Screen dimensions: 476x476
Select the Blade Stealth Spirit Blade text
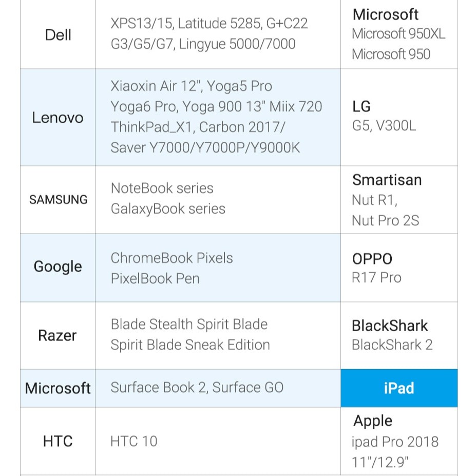click(x=189, y=325)
